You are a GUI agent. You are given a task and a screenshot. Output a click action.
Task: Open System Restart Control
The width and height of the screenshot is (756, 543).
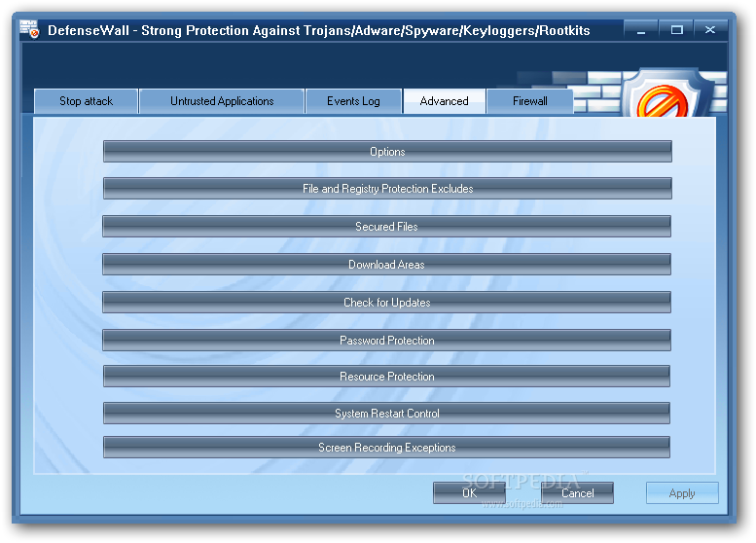point(386,414)
